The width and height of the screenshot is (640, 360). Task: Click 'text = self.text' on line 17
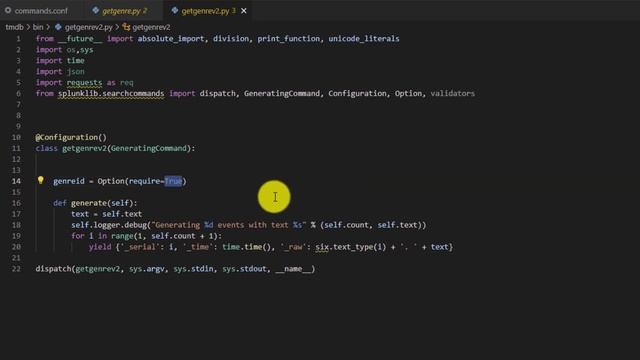point(107,214)
